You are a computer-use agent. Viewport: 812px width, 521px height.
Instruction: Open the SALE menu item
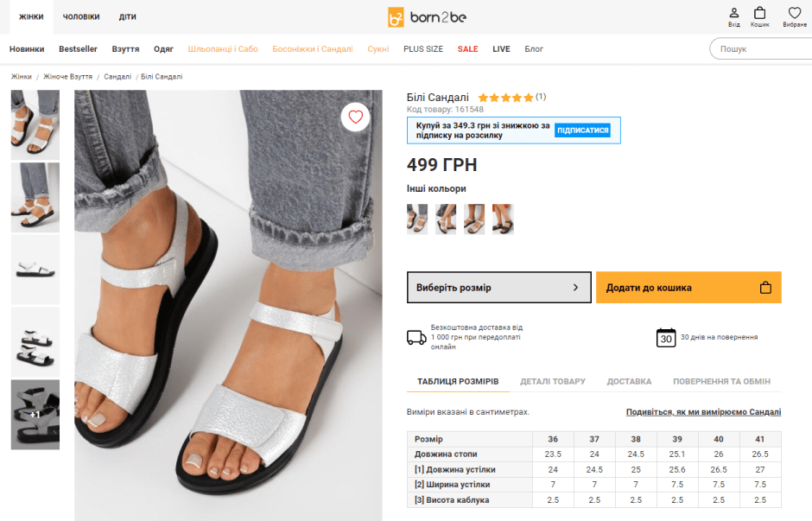coord(467,49)
